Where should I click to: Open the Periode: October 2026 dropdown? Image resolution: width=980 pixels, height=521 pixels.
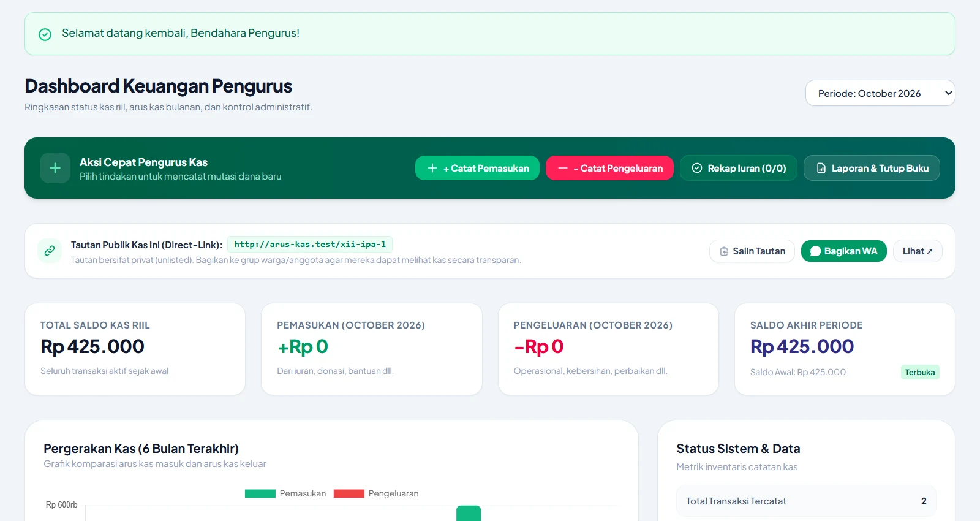pyautogui.click(x=880, y=93)
